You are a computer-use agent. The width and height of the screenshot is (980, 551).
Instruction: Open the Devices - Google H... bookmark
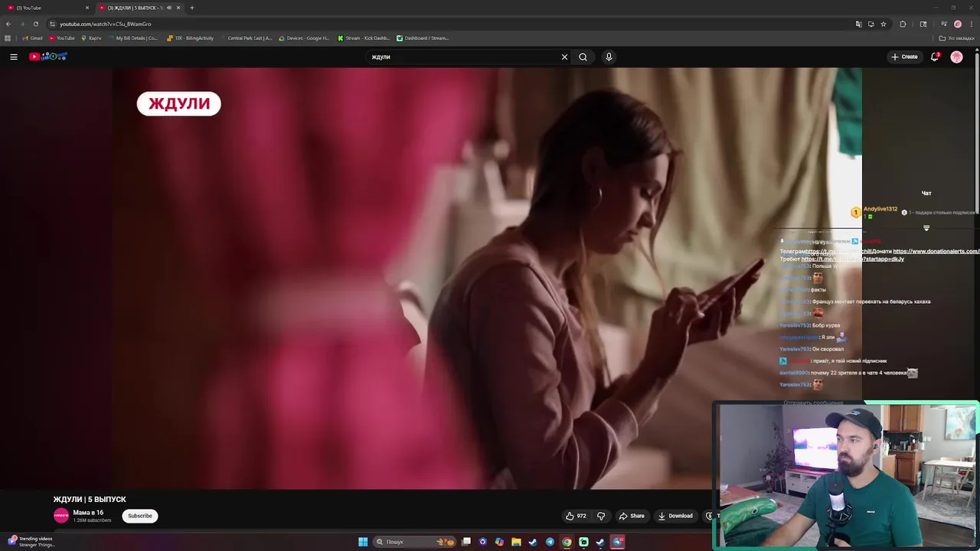304,38
